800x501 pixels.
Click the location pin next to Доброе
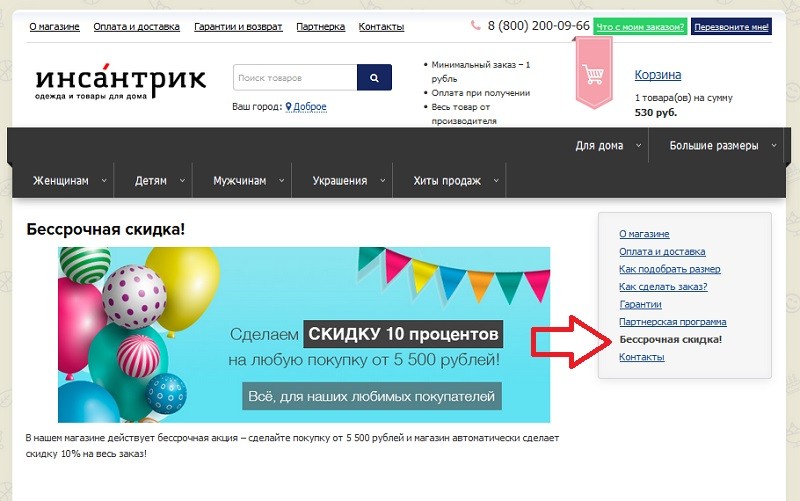[x=288, y=107]
